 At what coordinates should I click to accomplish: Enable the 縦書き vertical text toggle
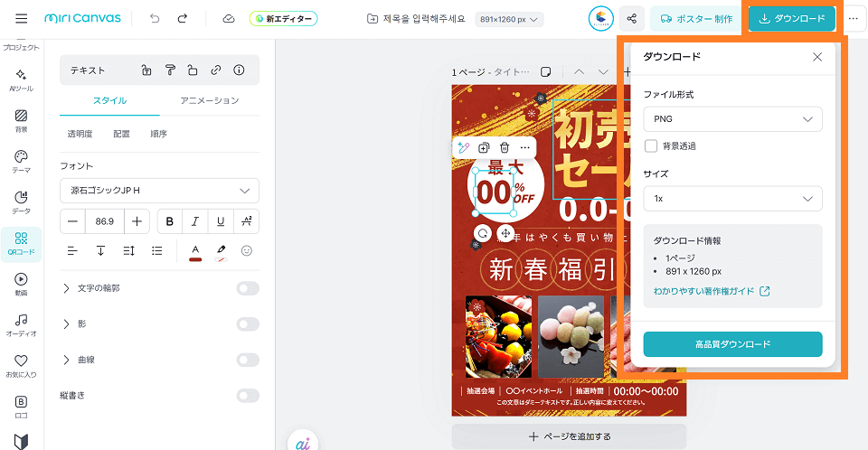(x=248, y=395)
